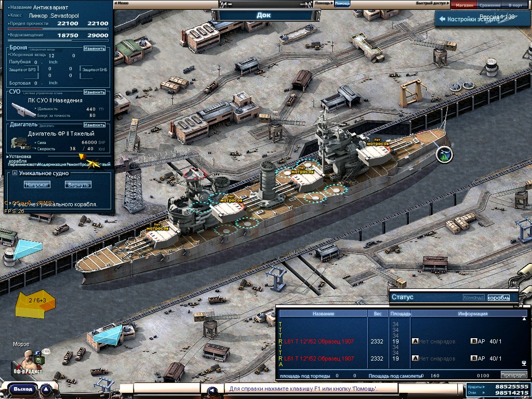
Task: Click the Двигатель ФР II Тяжелый label
Action: (61, 134)
